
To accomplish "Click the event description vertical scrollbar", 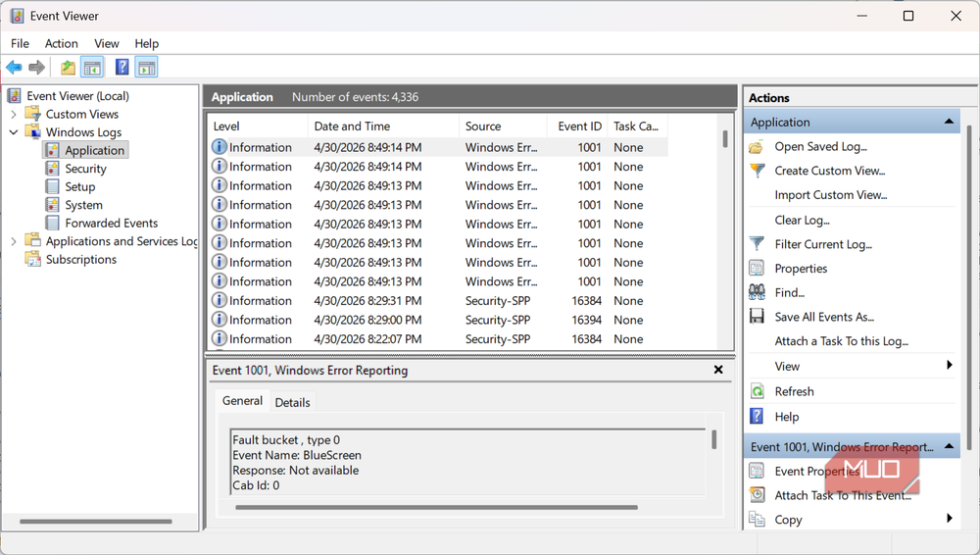I will click(x=713, y=439).
